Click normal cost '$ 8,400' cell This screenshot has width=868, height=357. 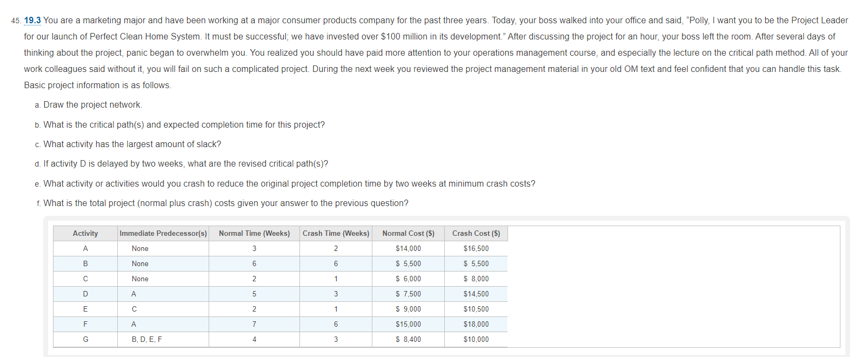pyautogui.click(x=408, y=340)
